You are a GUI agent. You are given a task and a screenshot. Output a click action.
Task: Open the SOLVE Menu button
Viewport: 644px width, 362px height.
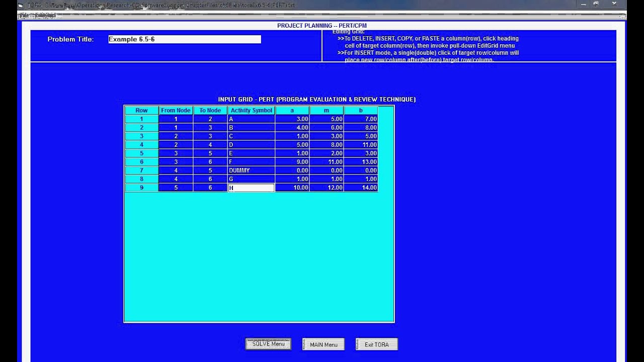coord(268,344)
